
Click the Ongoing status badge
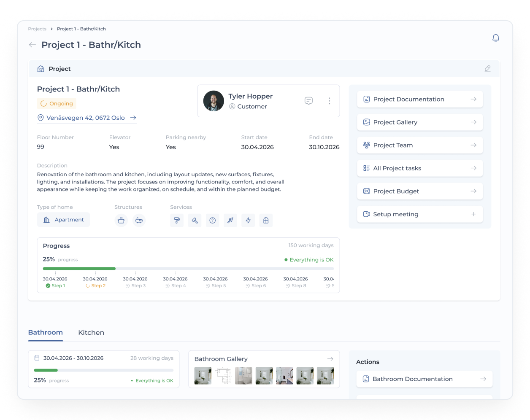click(x=57, y=104)
